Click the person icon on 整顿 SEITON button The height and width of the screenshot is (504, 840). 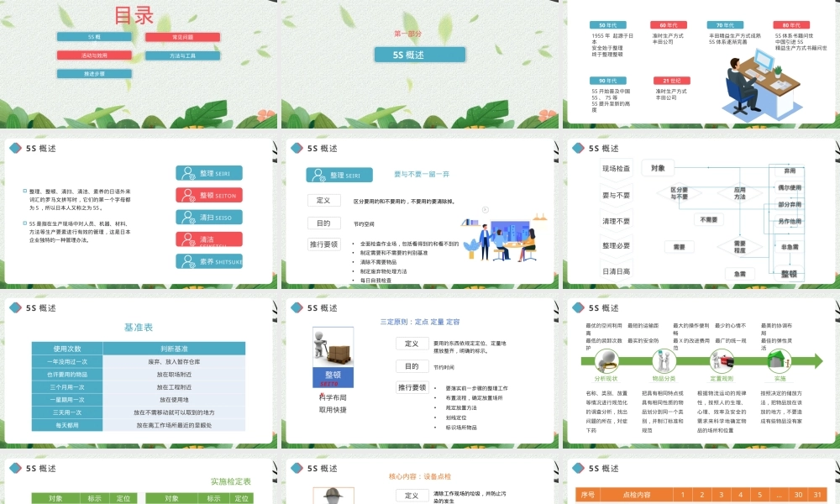188,196
